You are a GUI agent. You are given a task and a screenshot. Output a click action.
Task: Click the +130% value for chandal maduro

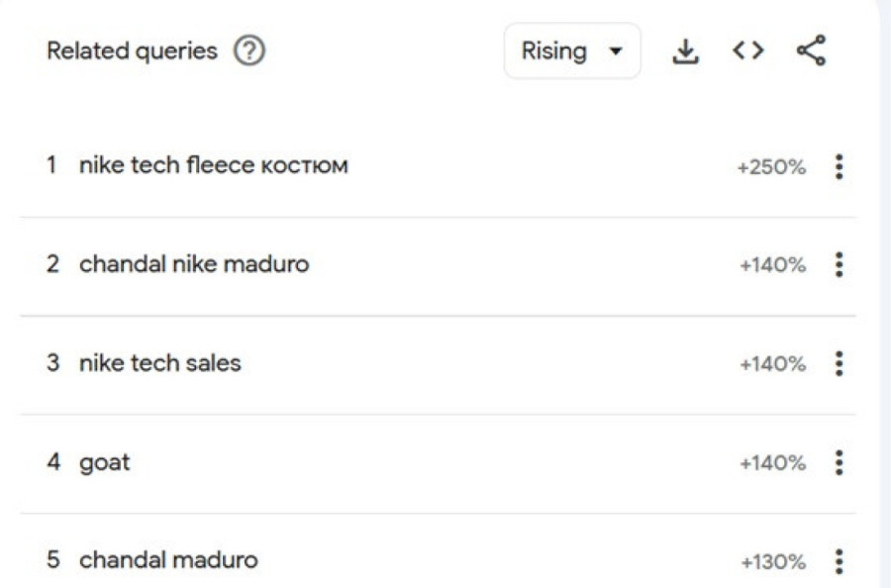point(772,562)
